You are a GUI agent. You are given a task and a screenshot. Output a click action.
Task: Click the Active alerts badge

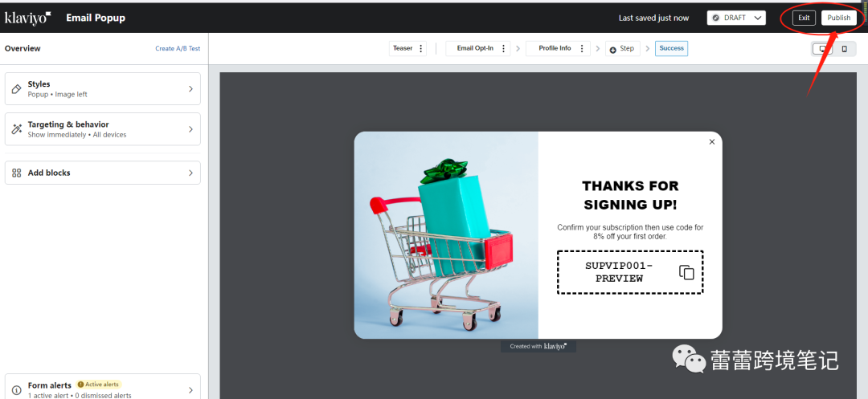click(99, 384)
